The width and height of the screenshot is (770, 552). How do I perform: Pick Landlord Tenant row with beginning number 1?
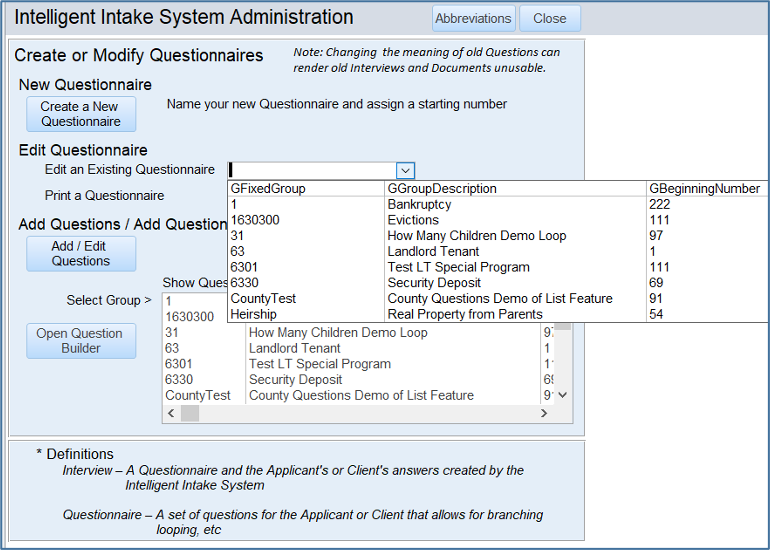tap(433, 252)
